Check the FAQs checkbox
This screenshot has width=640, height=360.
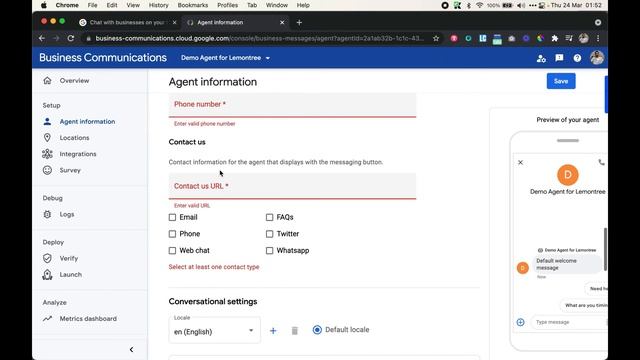[269, 217]
